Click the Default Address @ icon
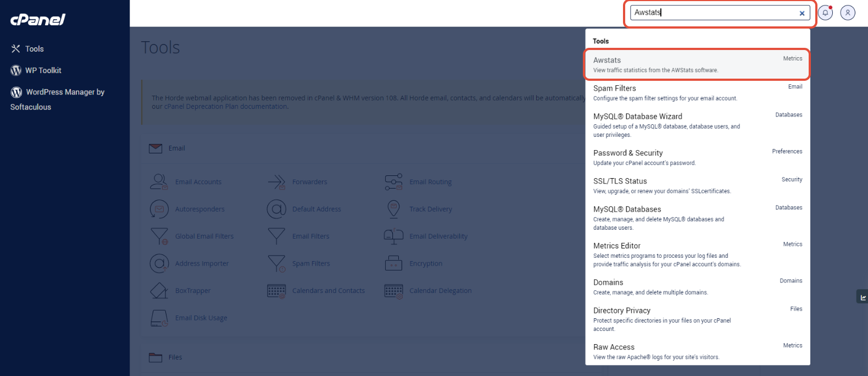 coord(276,209)
